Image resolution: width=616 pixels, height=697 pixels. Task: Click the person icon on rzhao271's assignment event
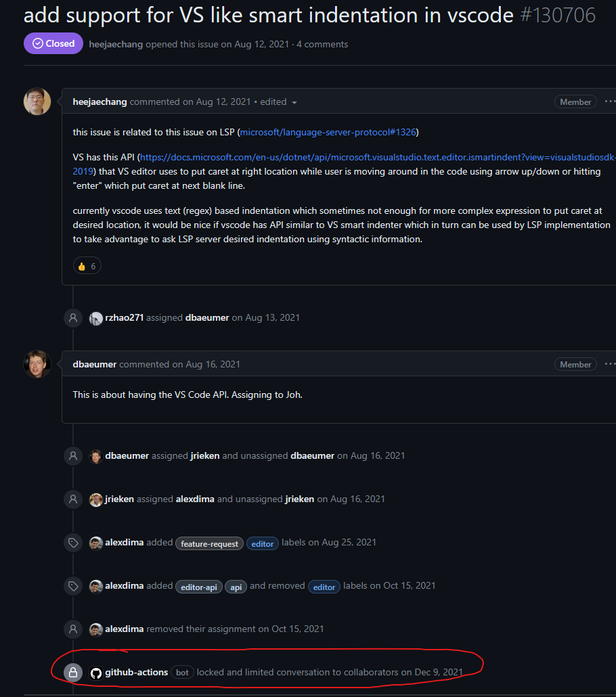(x=72, y=317)
